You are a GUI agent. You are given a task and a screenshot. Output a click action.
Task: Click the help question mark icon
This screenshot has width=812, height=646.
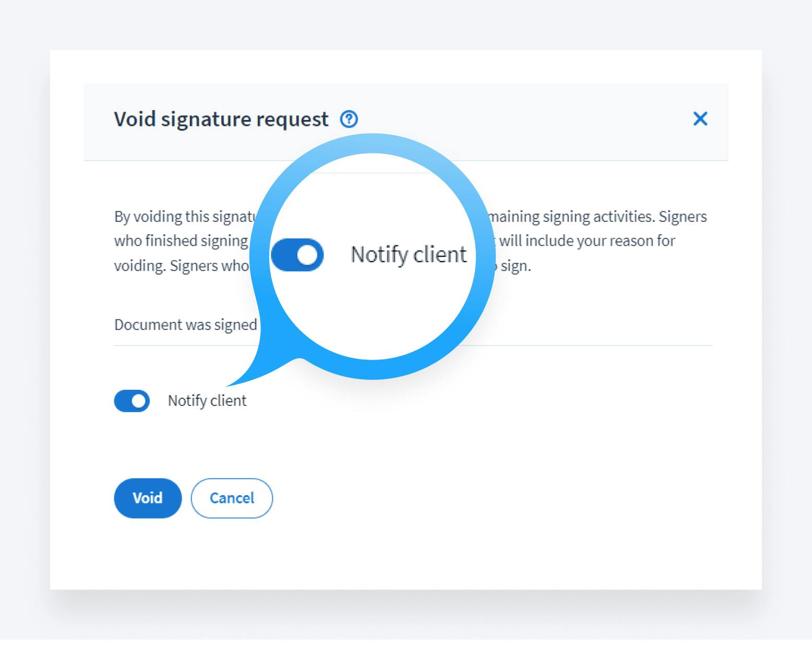click(349, 119)
